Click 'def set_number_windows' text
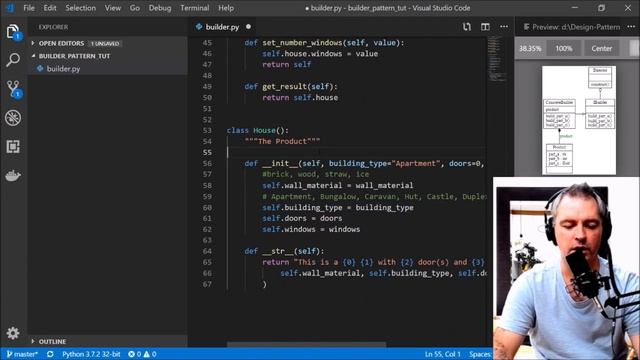Image resolution: width=640 pixels, height=360 pixels. pyautogui.click(x=293, y=42)
